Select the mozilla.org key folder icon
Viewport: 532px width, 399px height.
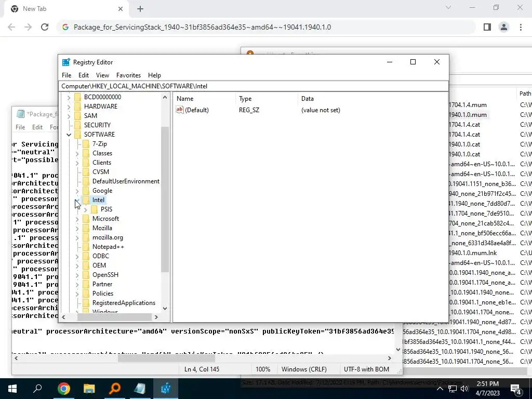[x=86, y=237]
